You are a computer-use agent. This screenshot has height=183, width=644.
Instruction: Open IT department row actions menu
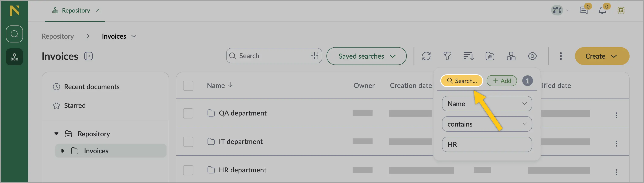(616, 144)
